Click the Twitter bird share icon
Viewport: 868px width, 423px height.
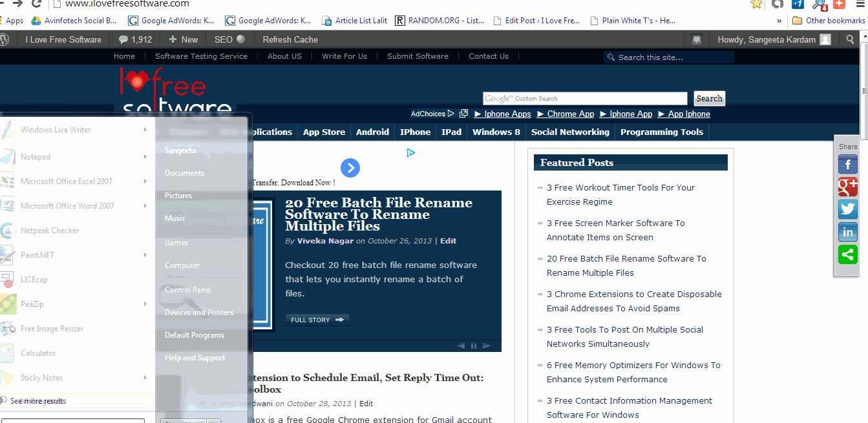click(847, 209)
